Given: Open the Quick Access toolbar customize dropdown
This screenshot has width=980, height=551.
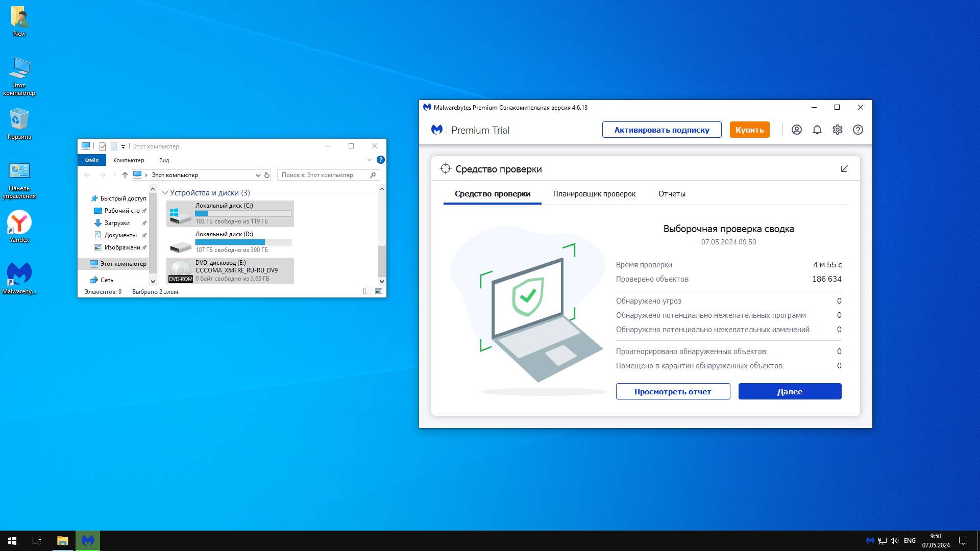Looking at the screenshot, I should pos(123,147).
